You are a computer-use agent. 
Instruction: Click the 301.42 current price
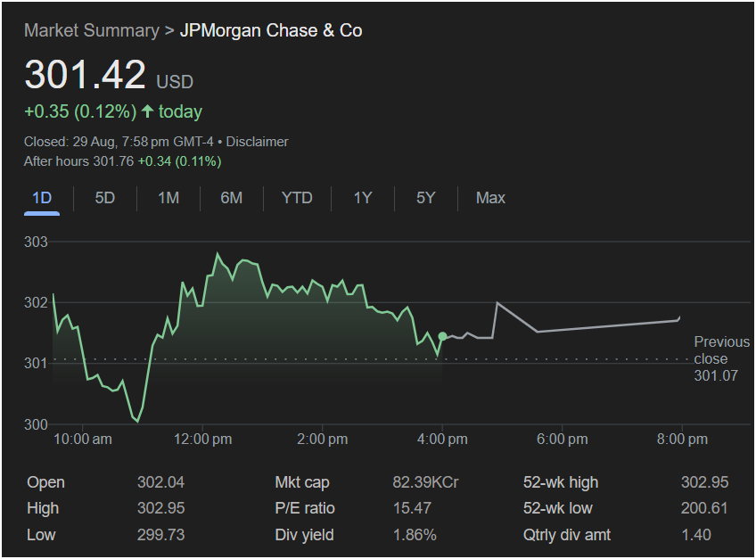click(85, 74)
